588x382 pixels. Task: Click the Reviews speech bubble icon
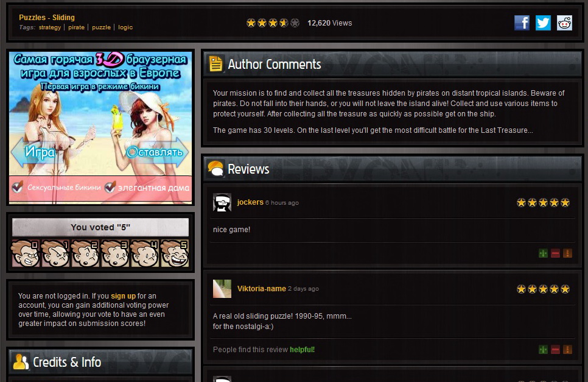tap(215, 169)
